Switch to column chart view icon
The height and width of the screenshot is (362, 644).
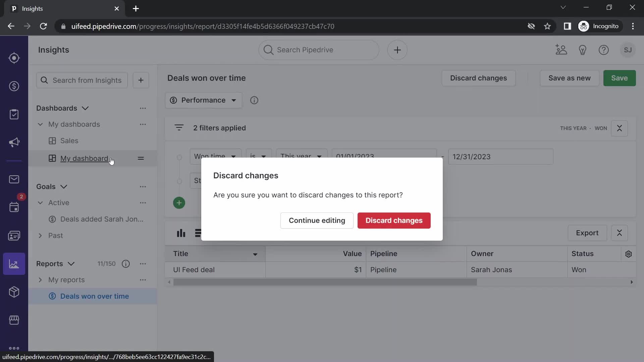181,233
